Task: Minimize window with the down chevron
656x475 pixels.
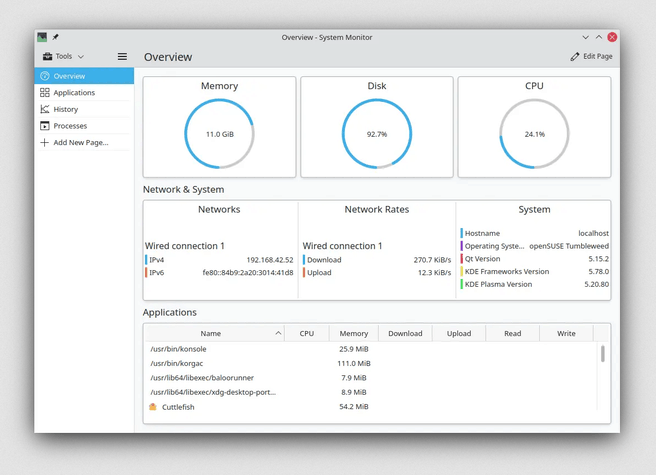Action: point(585,37)
